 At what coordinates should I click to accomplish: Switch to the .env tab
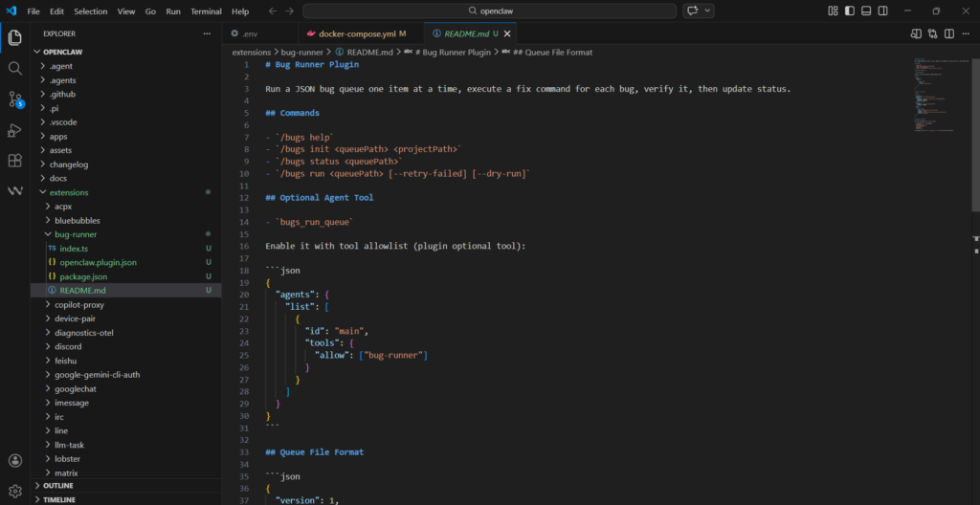point(258,33)
